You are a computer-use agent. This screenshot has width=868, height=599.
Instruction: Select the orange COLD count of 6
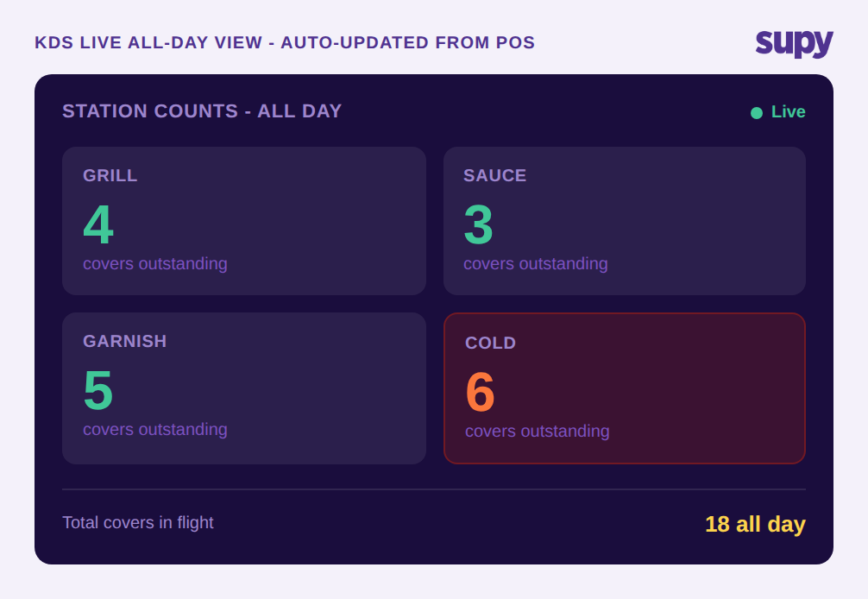point(480,392)
